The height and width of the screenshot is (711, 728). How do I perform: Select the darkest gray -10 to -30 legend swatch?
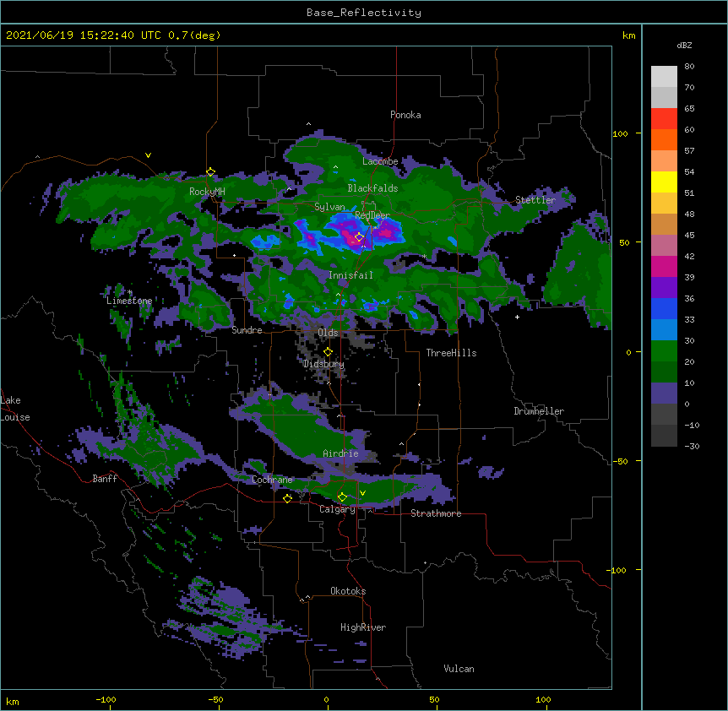coord(664,436)
